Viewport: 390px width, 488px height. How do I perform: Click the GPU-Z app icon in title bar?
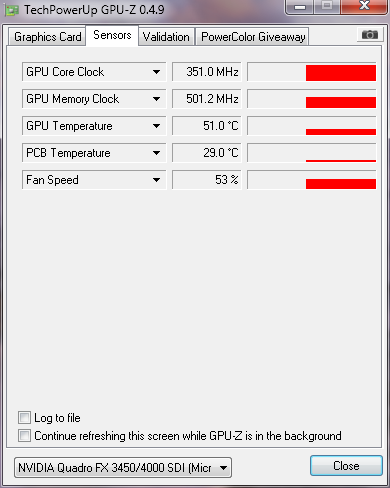point(12,10)
